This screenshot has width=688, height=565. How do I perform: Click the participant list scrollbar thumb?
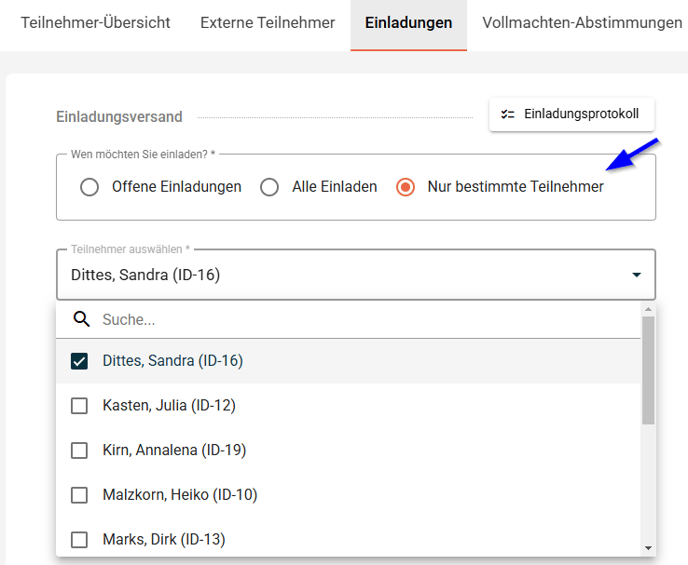point(648,370)
